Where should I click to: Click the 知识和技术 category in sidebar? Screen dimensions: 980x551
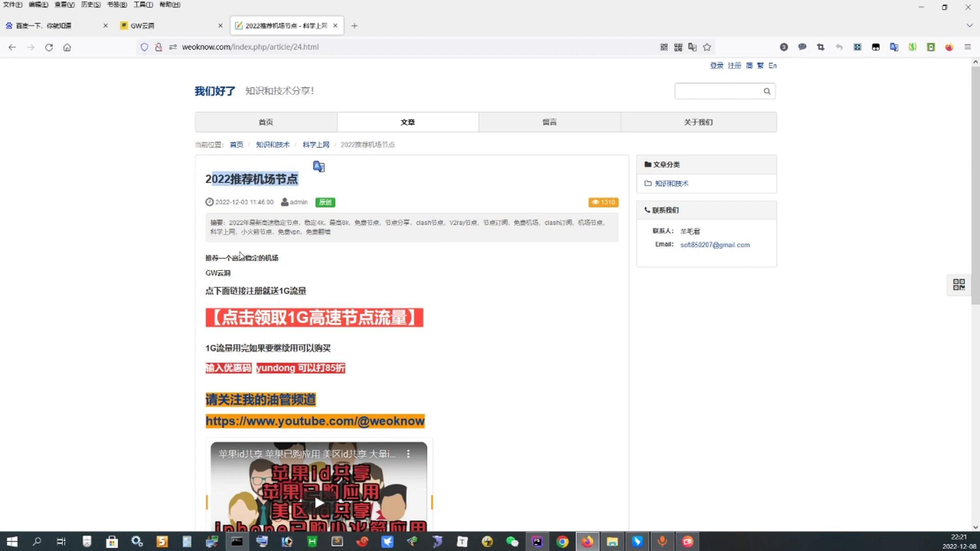click(x=671, y=184)
